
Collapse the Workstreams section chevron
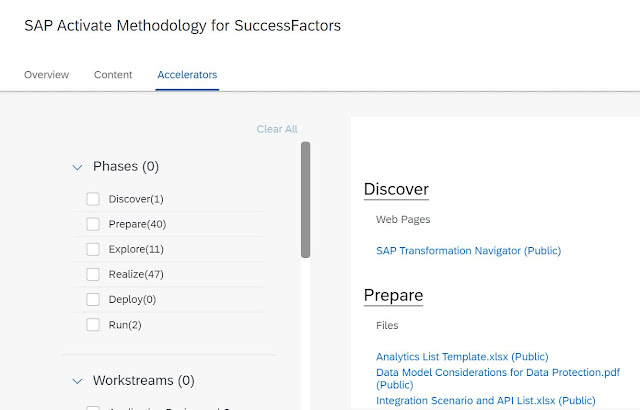click(77, 381)
